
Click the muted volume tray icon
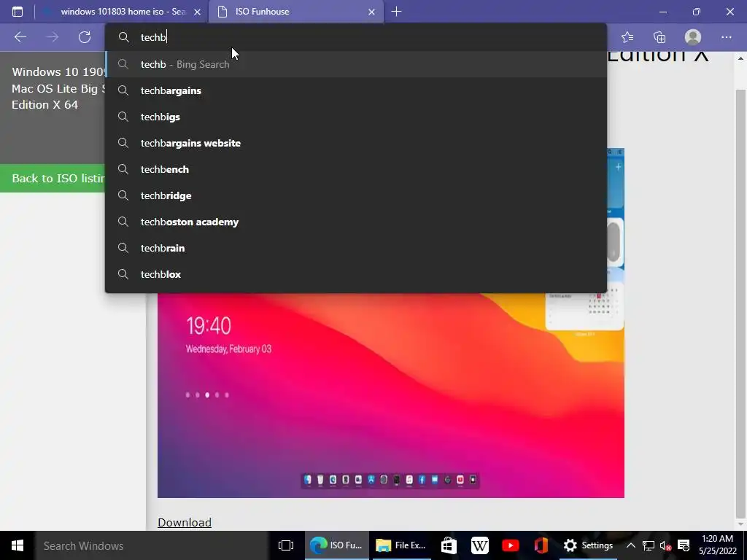point(665,545)
